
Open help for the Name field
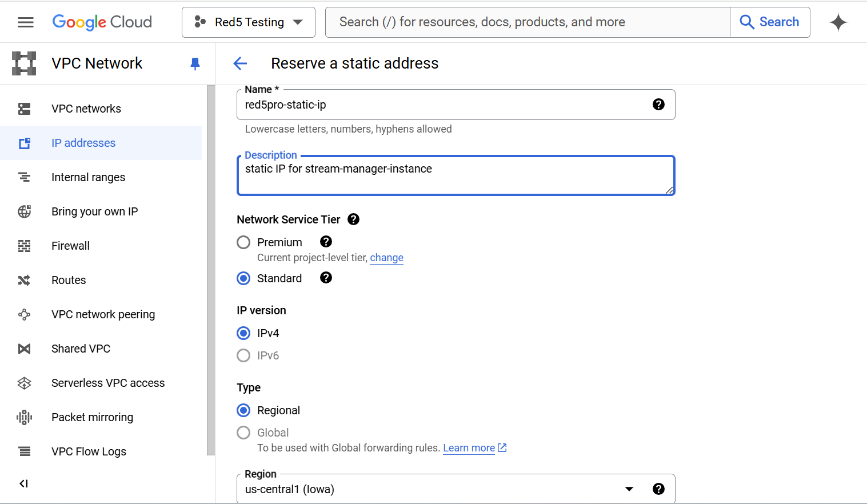click(658, 105)
